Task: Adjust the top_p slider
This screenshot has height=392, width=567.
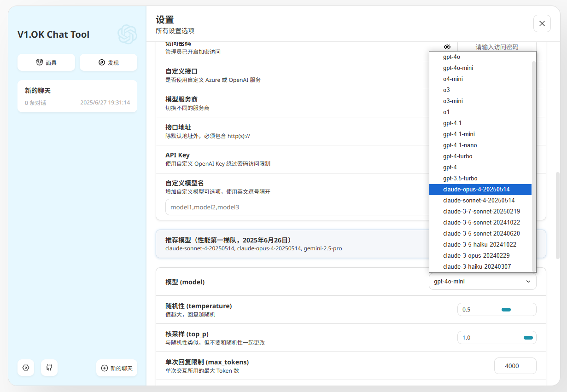Action: pos(497,338)
